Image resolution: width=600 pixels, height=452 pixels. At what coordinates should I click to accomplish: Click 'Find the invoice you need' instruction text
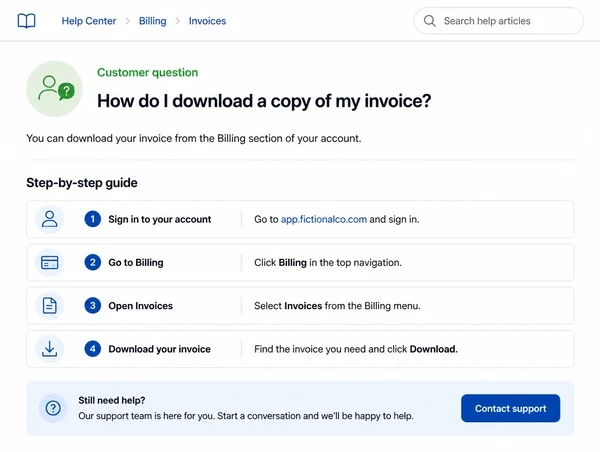point(356,349)
